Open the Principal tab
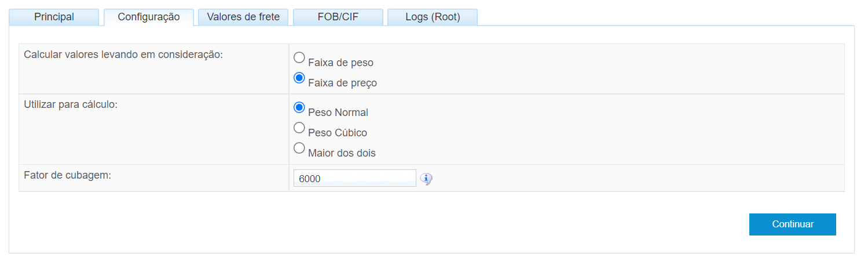Screen dimensions: 868x261 click(x=54, y=17)
